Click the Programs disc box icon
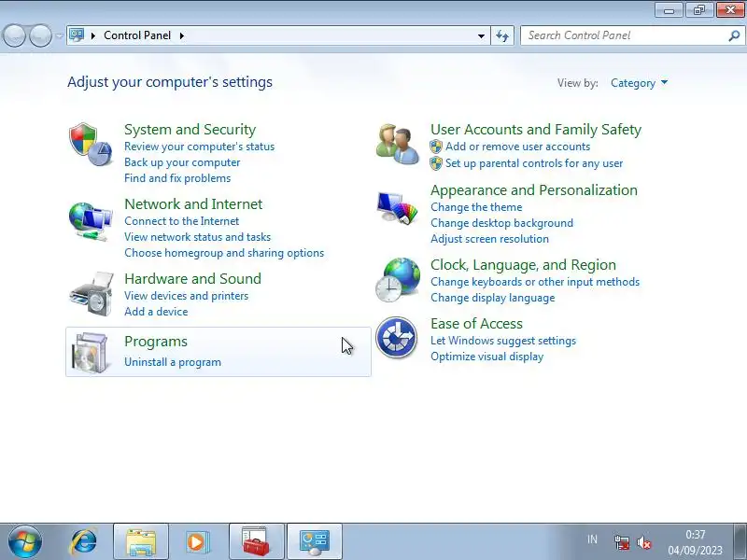Image resolution: width=747 pixels, height=560 pixels. click(90, 353)
